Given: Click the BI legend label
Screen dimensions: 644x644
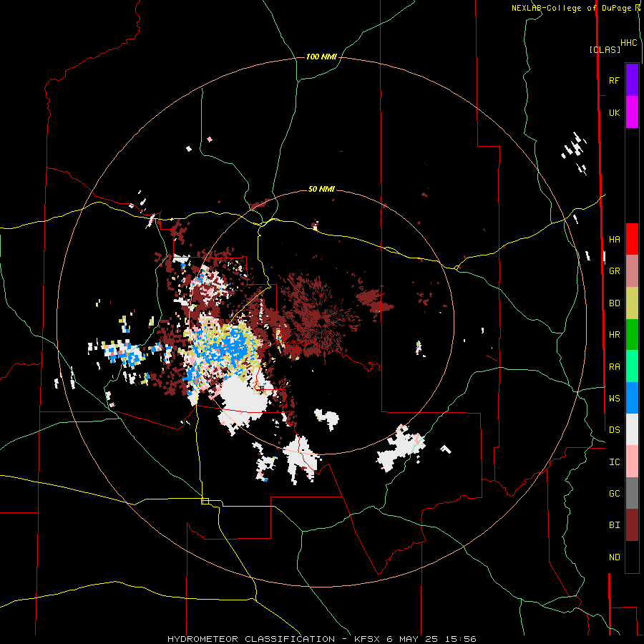Looking at the screenshot, I should click(614, 525).
